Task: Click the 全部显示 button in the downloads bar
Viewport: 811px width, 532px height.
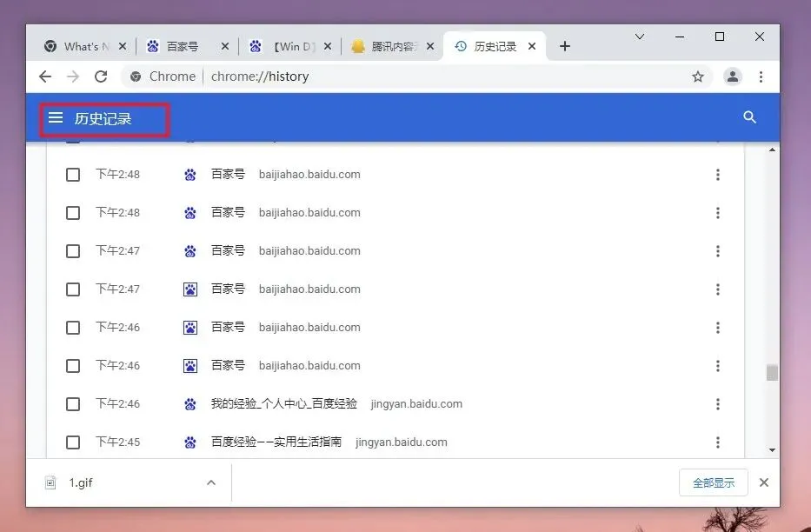Action: (x=713, y=482)
